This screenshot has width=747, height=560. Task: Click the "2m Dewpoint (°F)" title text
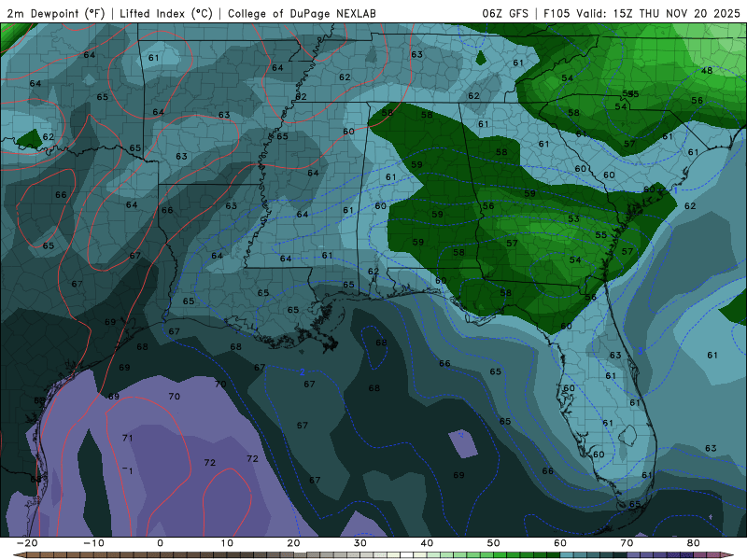click(56, 13)
